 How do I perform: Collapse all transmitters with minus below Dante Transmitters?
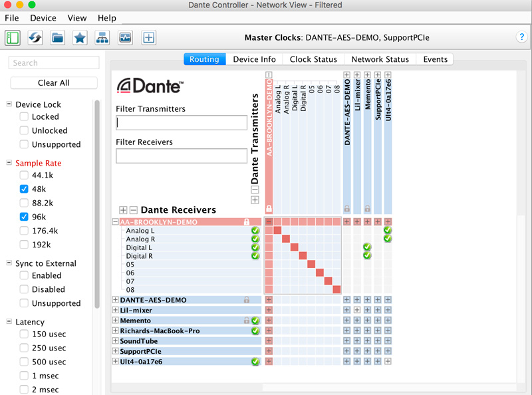pyautogui.click(x=255, y=190)
